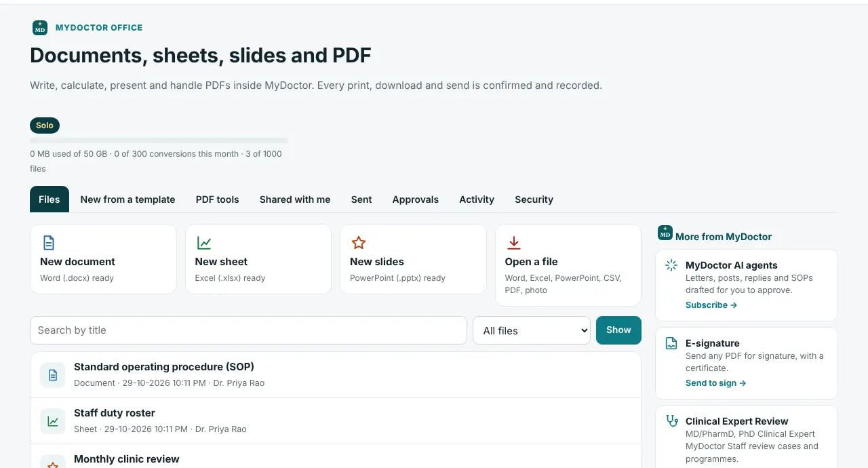This screenshot has width=868, height=468.
Task: Click the Solo plan badge
Action: [x=45, y=125]
